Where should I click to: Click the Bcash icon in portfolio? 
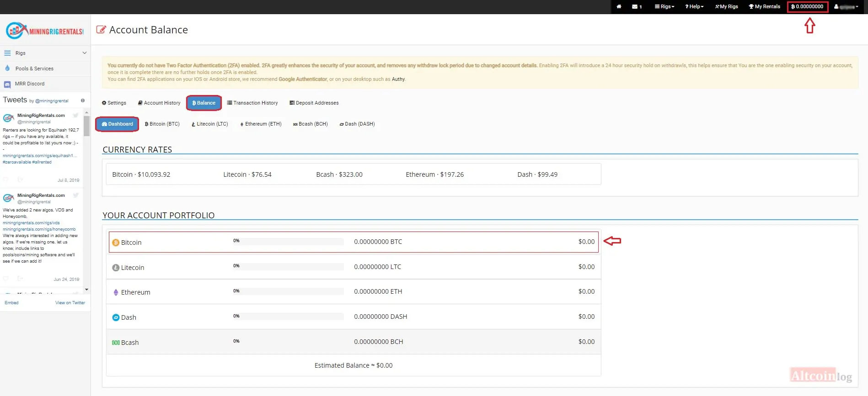coord(116,343)
